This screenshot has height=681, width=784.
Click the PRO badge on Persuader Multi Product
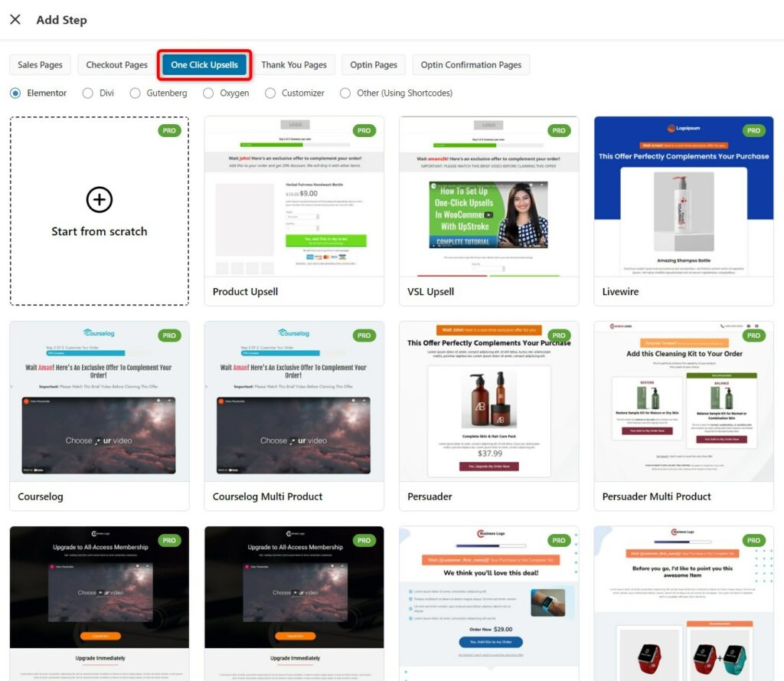(x=753, y=336)
